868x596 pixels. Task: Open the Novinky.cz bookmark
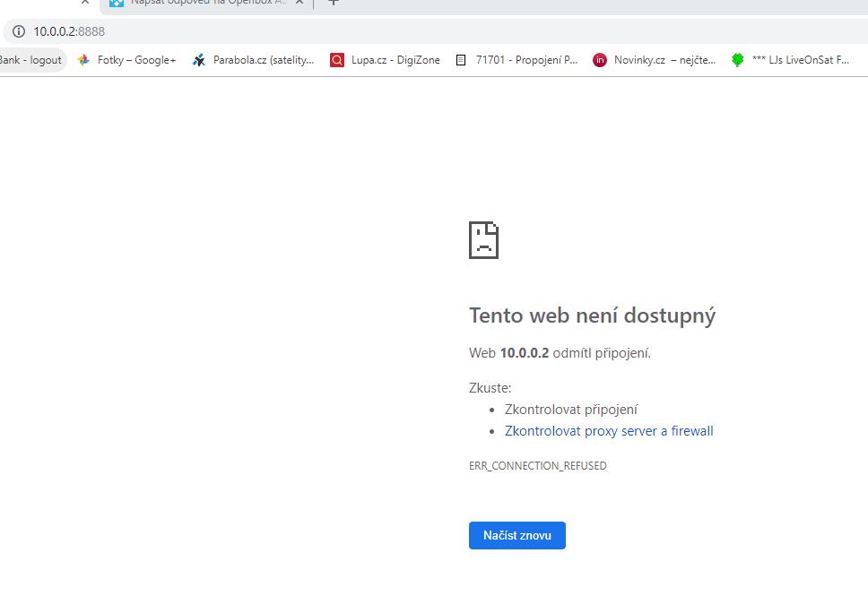tap(655, 60)
